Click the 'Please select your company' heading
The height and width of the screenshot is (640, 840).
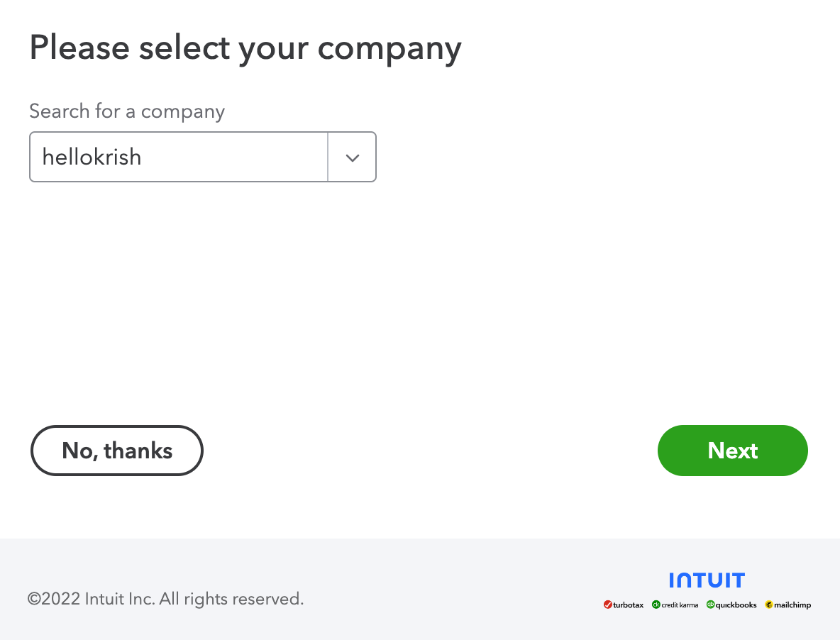pos(245,49)
